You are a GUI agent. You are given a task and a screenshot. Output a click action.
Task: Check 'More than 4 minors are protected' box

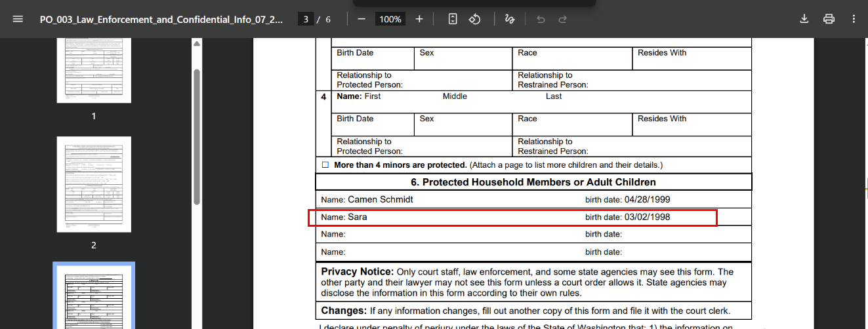(325, 165)
